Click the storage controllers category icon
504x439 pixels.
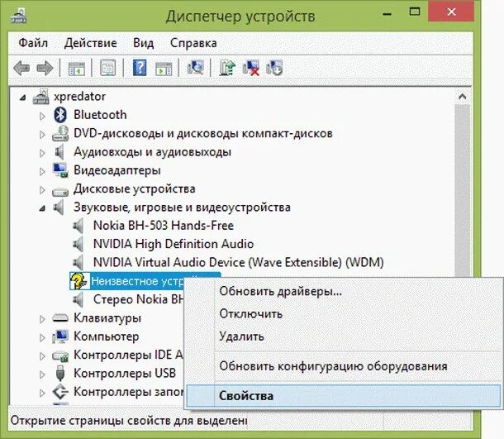point(60,392)
